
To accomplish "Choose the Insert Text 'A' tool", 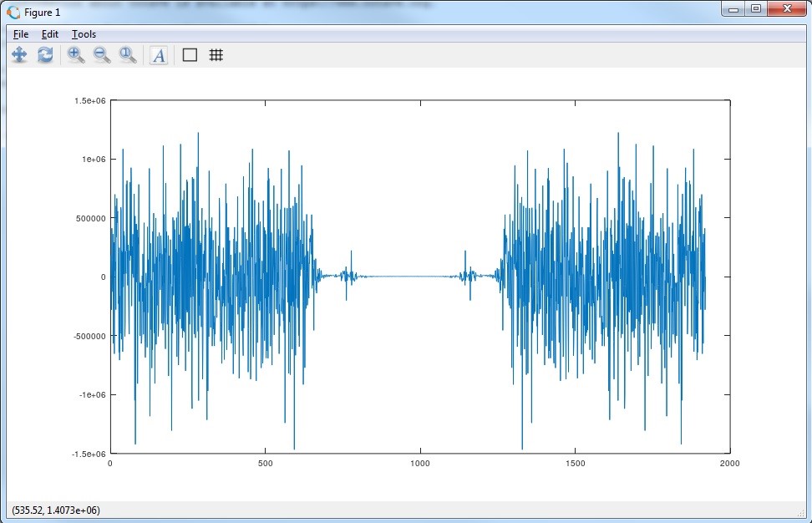I will coord(158,55).
